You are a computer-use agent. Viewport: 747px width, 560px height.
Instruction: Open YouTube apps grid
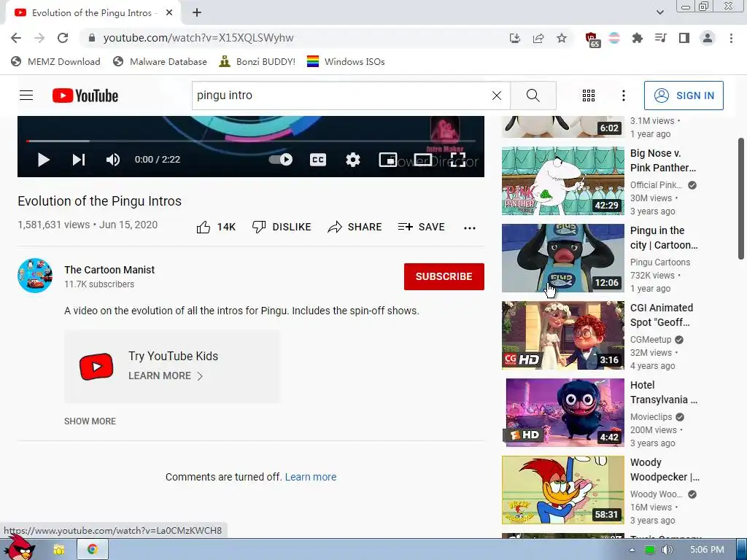(589, 96)
